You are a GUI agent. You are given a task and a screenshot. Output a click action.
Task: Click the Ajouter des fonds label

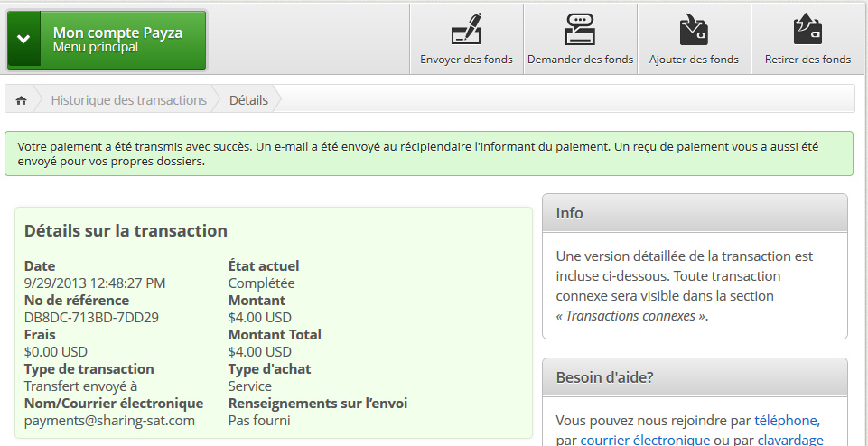click(694, 60)
